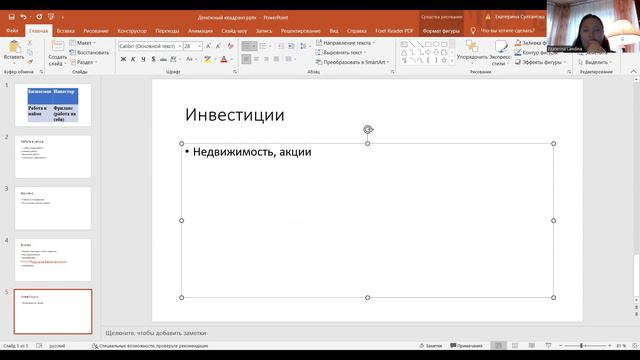Screen dimensions: 640x360
Task: Toggle italic К formatting
Action: click(133, 59)
